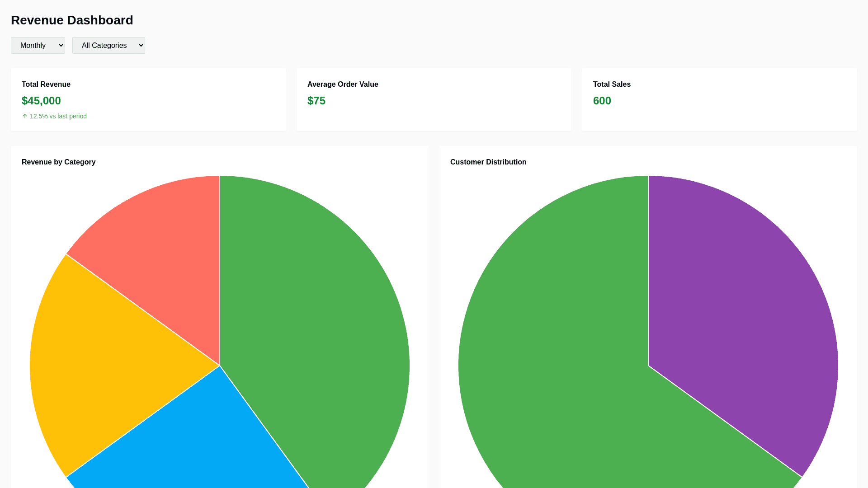This screenshot has height=488, width=868.
Task: Click the $75 order value figure
Action: (x=316, y=101)
